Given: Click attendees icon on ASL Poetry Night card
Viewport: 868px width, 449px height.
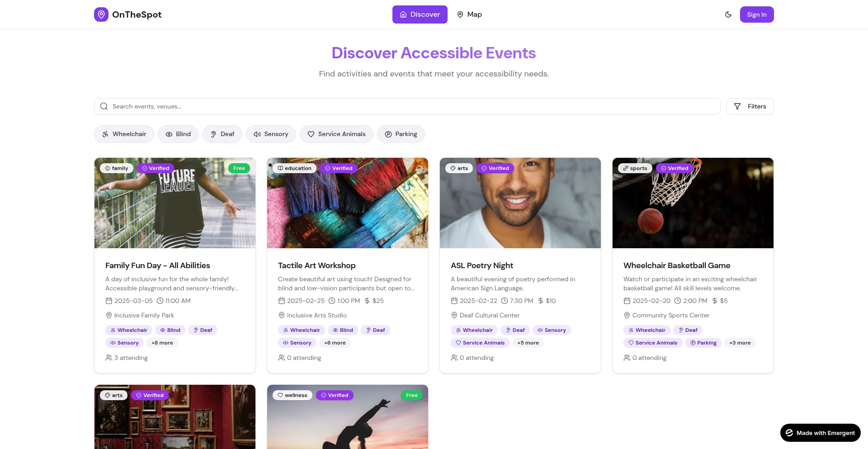Looking at the screenshot, I should click(454, 358).
